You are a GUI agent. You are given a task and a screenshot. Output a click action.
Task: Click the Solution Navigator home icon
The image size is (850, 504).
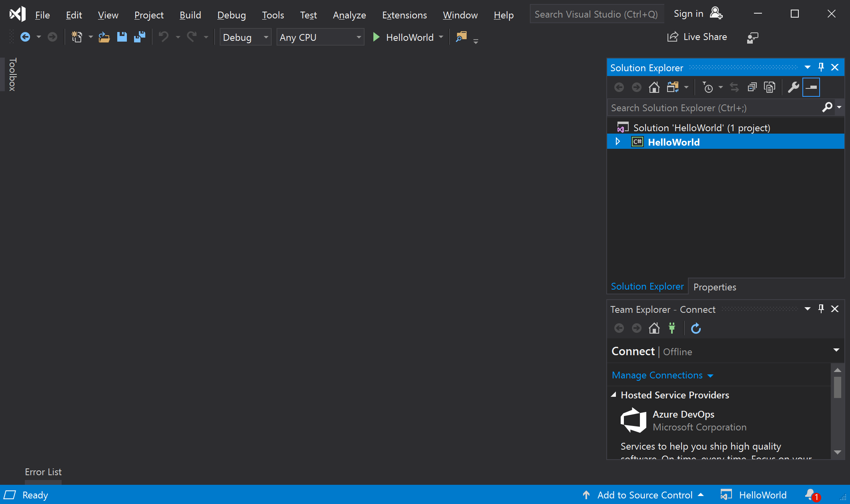pos(654,87)
